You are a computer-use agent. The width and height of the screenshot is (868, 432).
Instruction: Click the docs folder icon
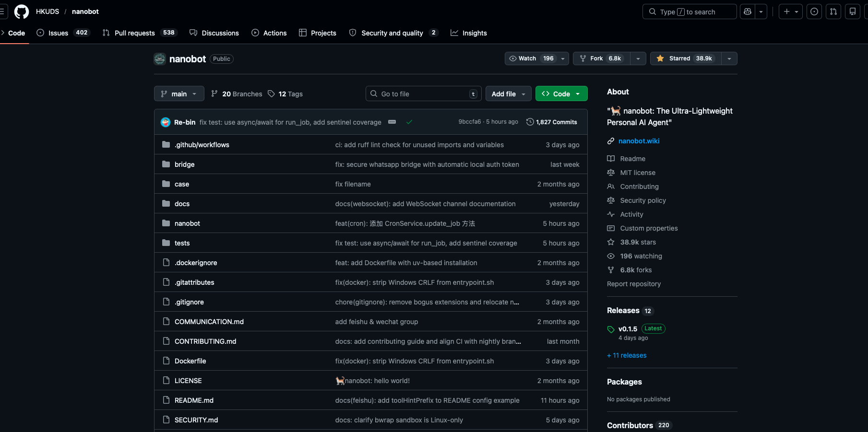[166, 204]
